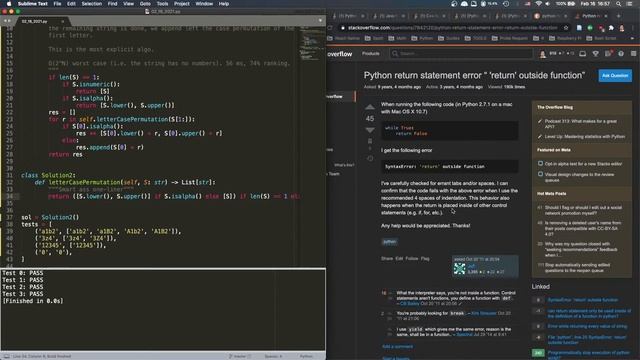Open the Goto menu
Viewport: 640px width, 360px height.
pyautogui.click(x=145, y=4)
